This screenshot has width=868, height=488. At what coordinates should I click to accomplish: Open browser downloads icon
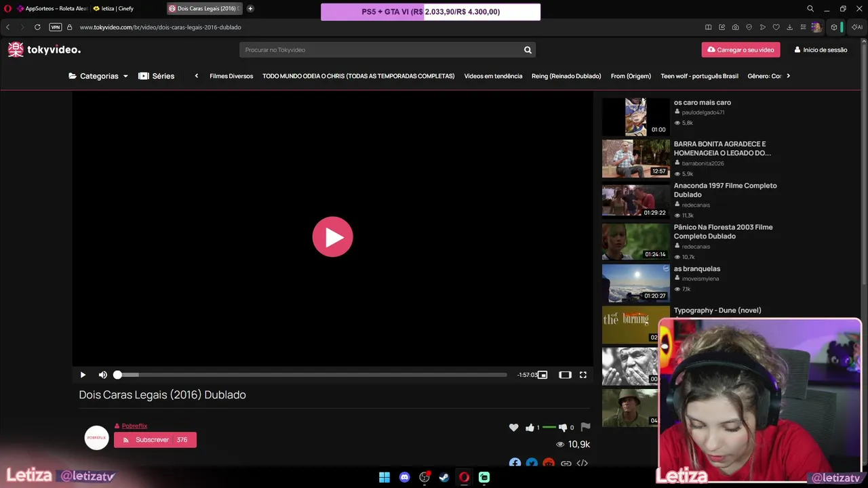(x=789, y=27)
